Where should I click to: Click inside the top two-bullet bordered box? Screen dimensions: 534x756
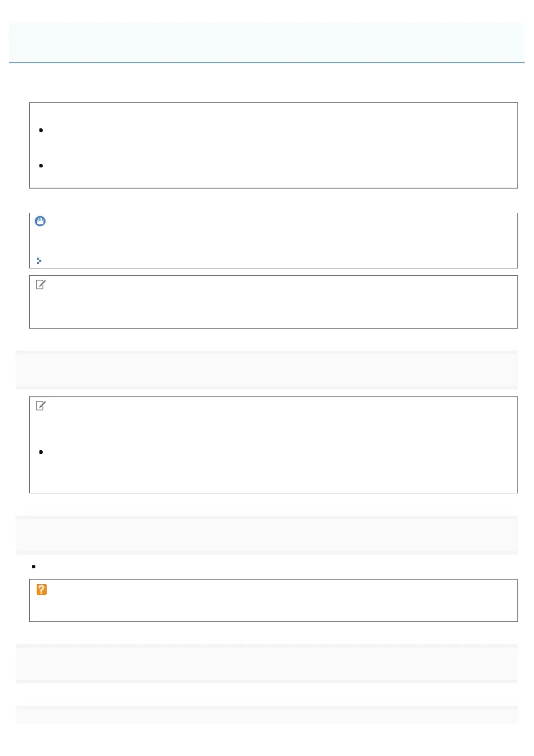[274, 146]
